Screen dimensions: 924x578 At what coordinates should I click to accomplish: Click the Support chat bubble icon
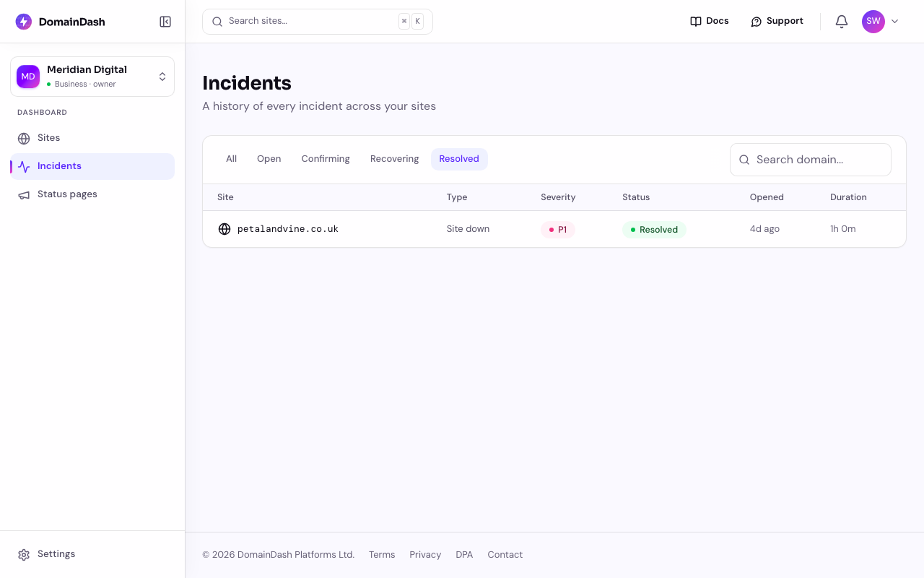pos(757,22)
